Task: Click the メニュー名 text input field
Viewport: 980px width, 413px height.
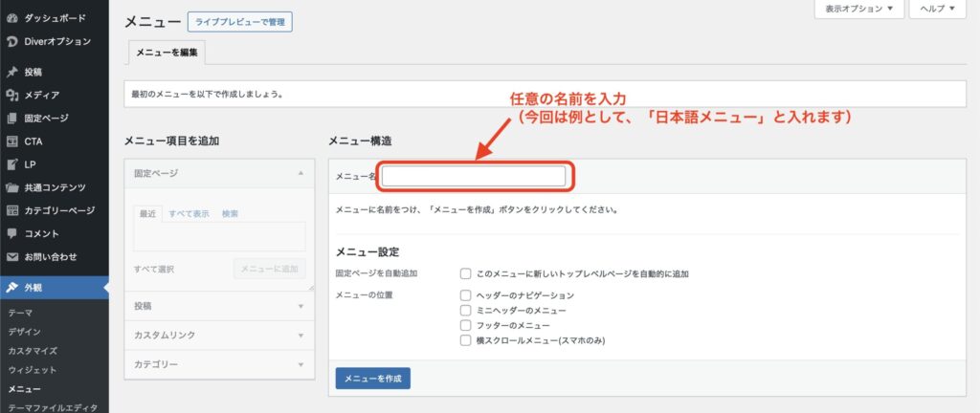Action: click(474, 176)
